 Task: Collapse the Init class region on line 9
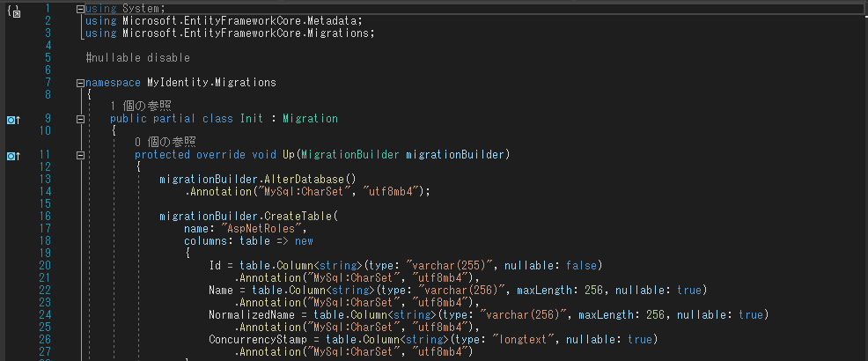80,119
